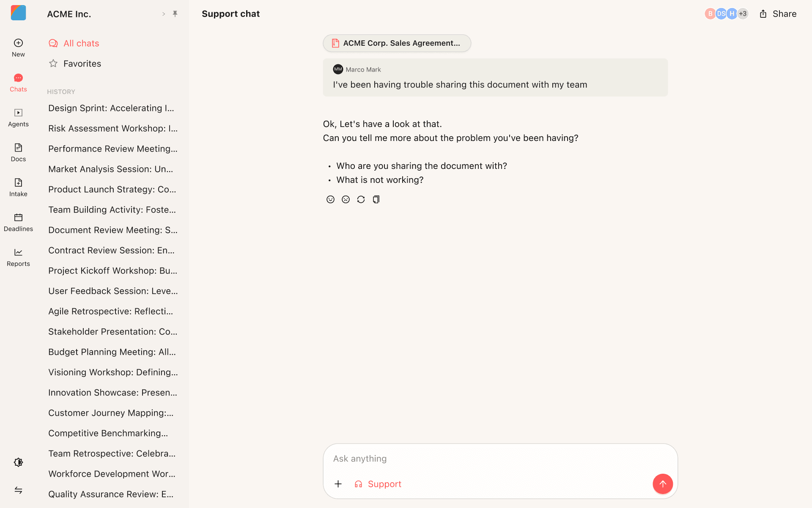
Task: Copy the response to clipboard
Action: [376, 199]
